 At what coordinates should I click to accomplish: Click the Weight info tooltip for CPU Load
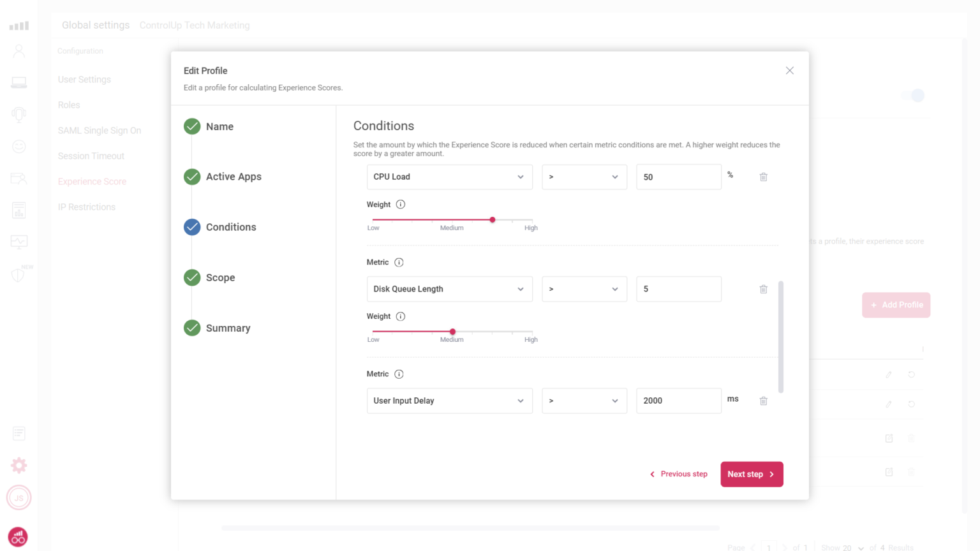click(401, 204)
